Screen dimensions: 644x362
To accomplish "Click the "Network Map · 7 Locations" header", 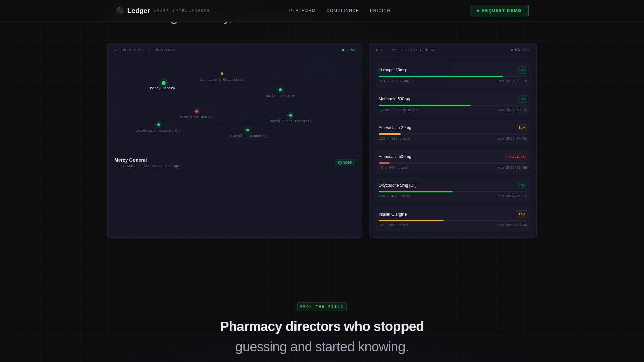I will tap(145, 50).
